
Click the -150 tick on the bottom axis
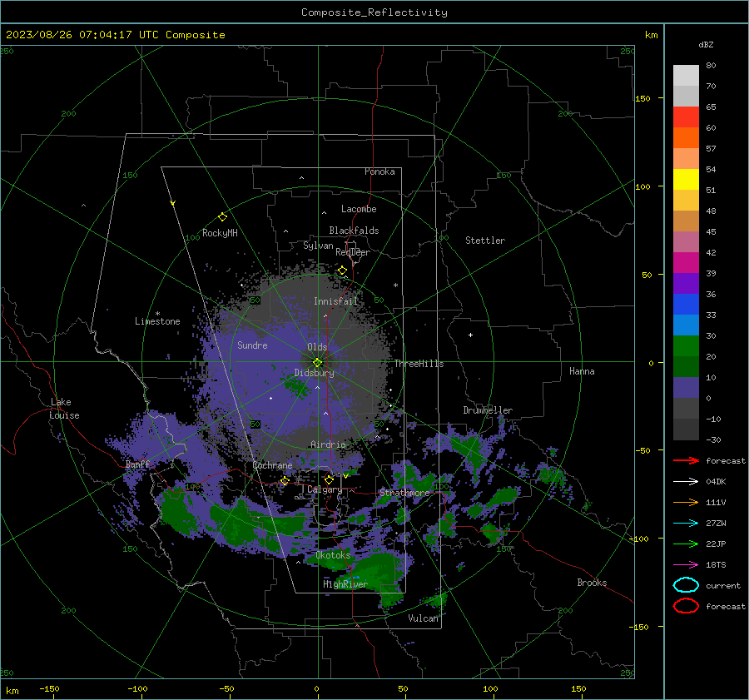click(49, 688)
